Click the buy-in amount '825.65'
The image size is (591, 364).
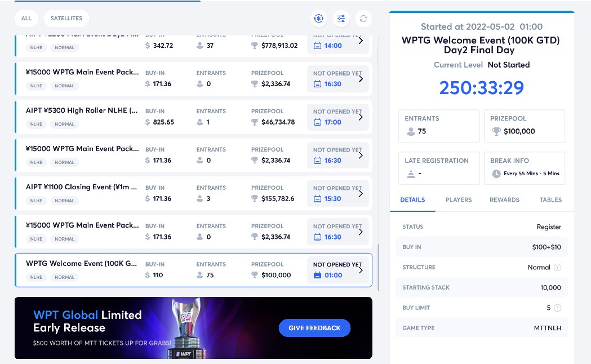tap(163, 122)
